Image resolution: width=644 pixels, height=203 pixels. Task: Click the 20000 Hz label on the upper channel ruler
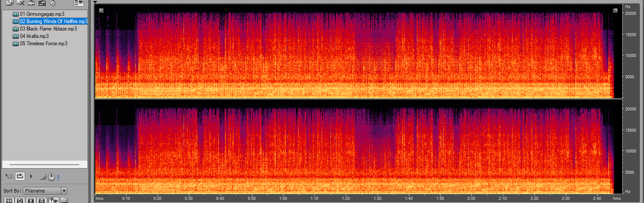pyautogui.click(x=631, y=14)
